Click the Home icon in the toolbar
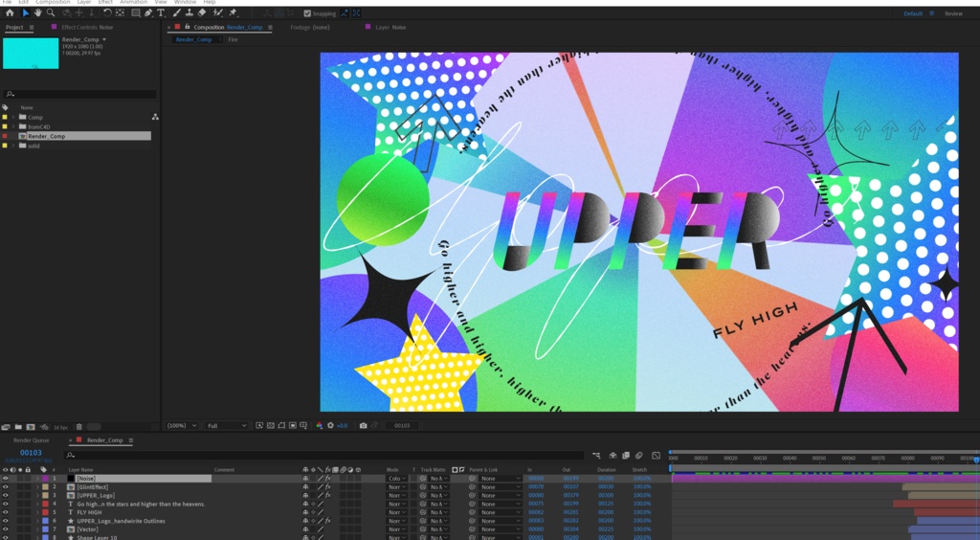This screenshot has height=540, width=980. pos(10,12)
